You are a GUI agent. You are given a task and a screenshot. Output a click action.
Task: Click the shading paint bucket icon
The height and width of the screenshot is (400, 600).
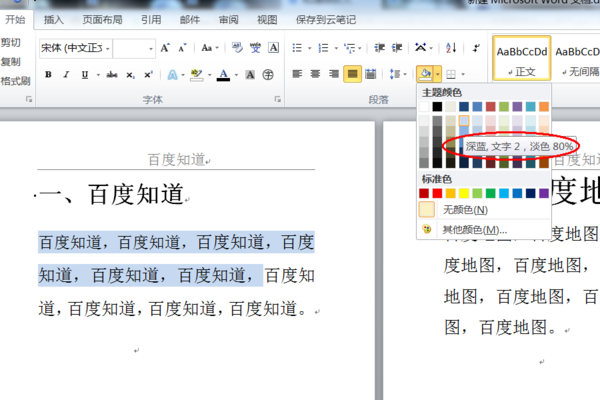(425, 74)
